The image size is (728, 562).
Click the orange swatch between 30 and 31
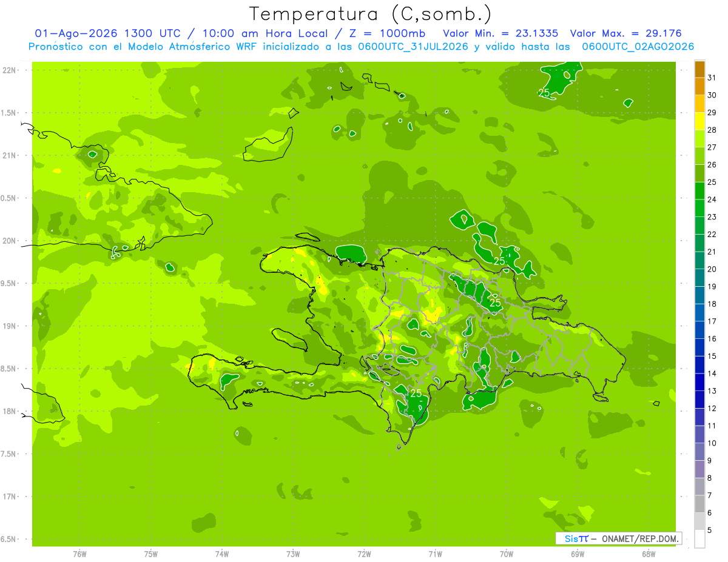pyautogui.click(x=699, y=86)
